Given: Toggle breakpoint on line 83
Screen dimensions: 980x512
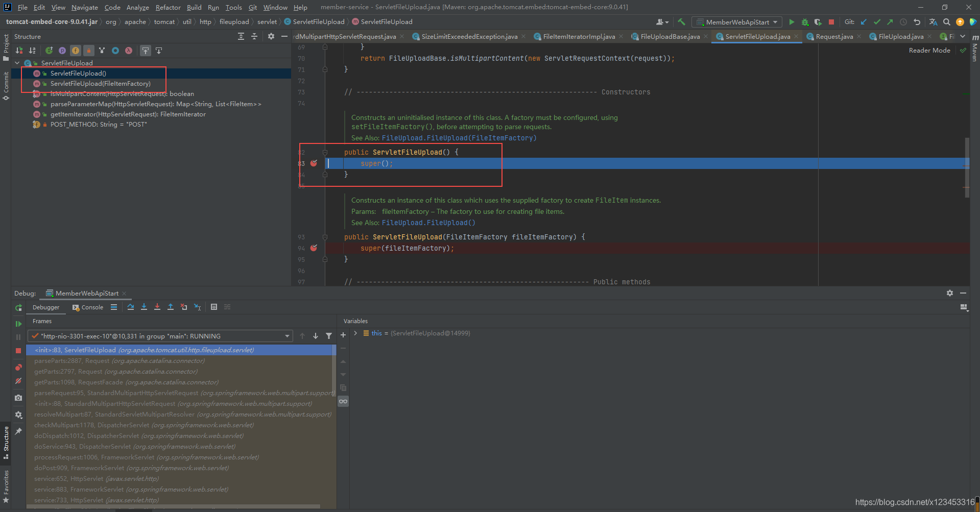Looking at the screenshot, I should [314, 163].
